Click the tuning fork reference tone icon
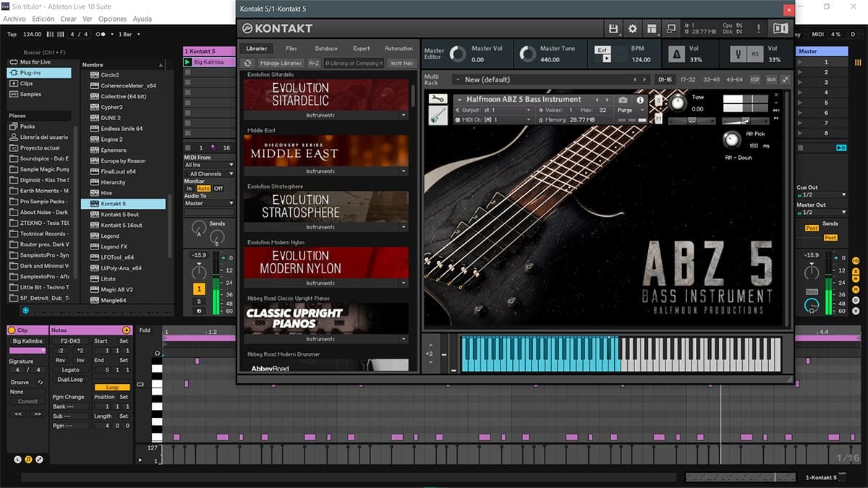Image resolution: width=868 pixels, height=488 pixels. [x=739, y=54]
